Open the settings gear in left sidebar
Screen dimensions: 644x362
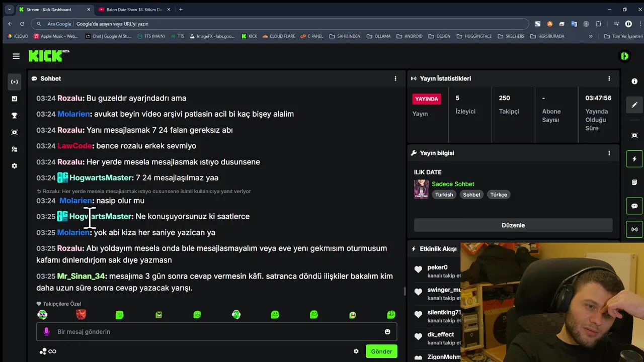tap(14, 166)
